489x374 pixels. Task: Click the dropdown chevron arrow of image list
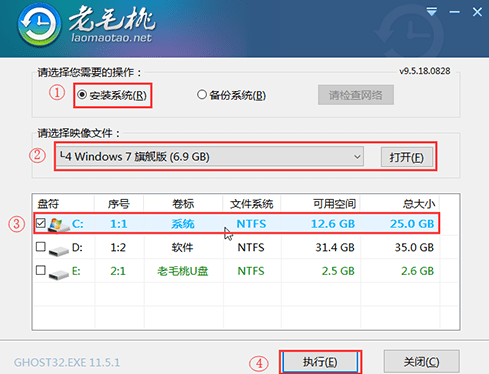(x=357, y=156)
